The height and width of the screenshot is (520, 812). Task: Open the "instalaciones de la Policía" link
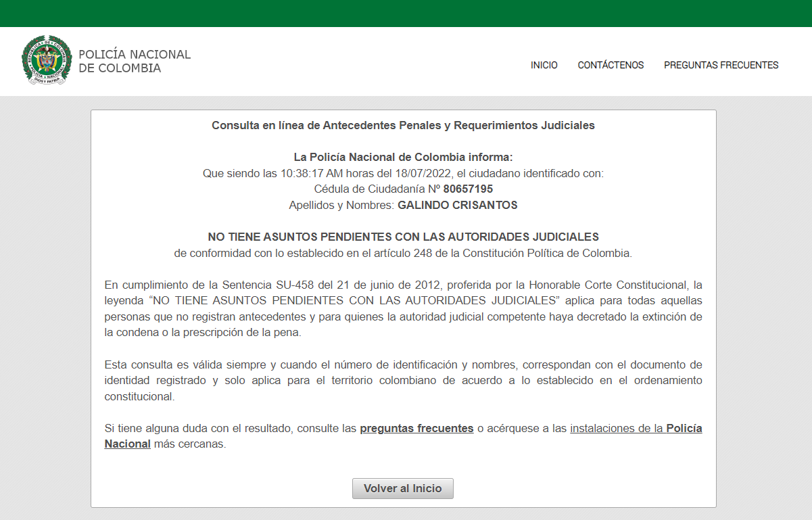(x=636, y=429)
